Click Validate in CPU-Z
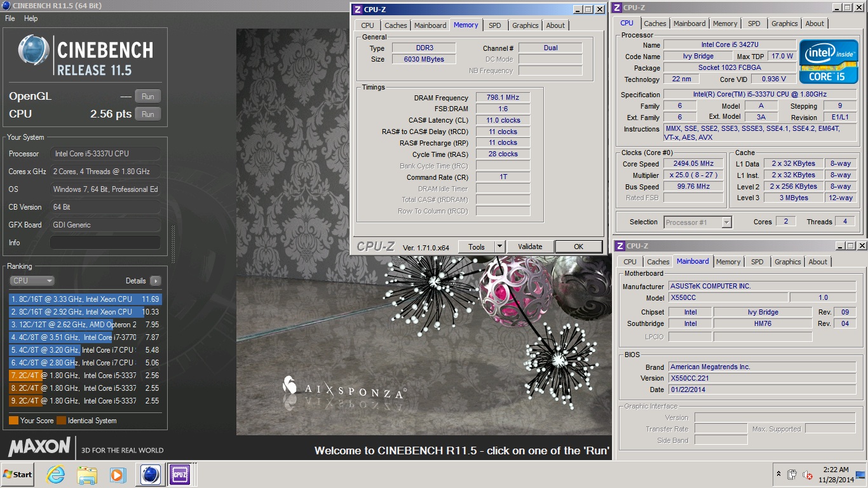 pos(530,247)
